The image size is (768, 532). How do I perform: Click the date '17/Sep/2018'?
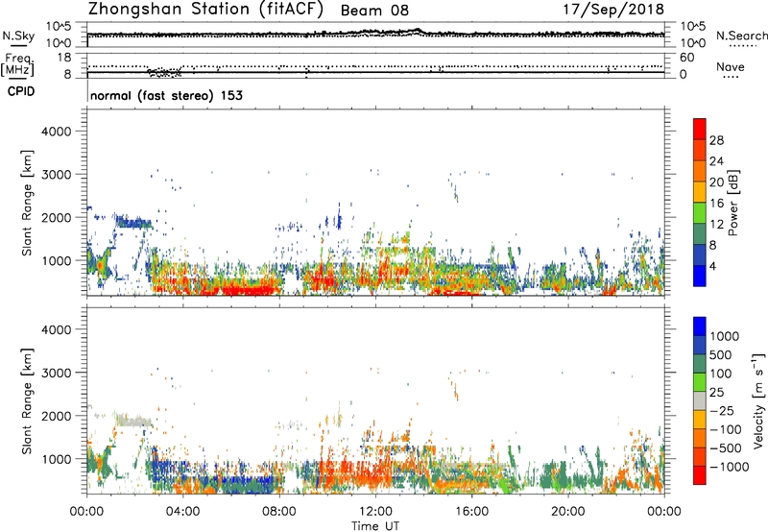pos(613,10)
